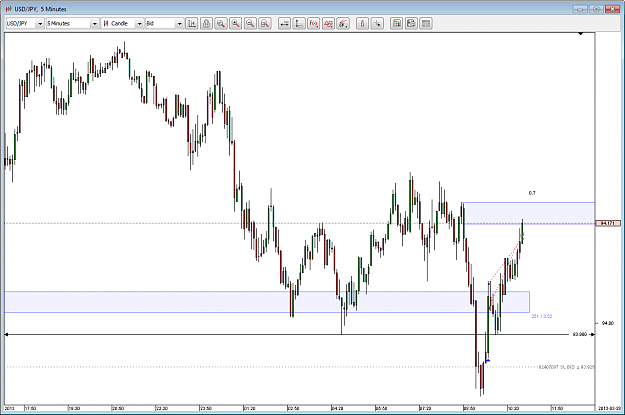Click the magnifier with page icon
The height and width of the screenshot is (415, 625).
pos(265,24)
